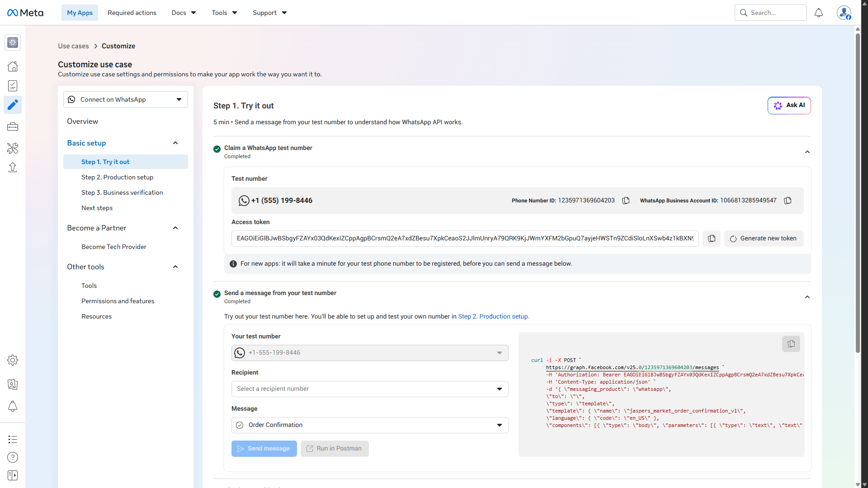
Task: Click the info icon in the registration notice
Action: 233,264
